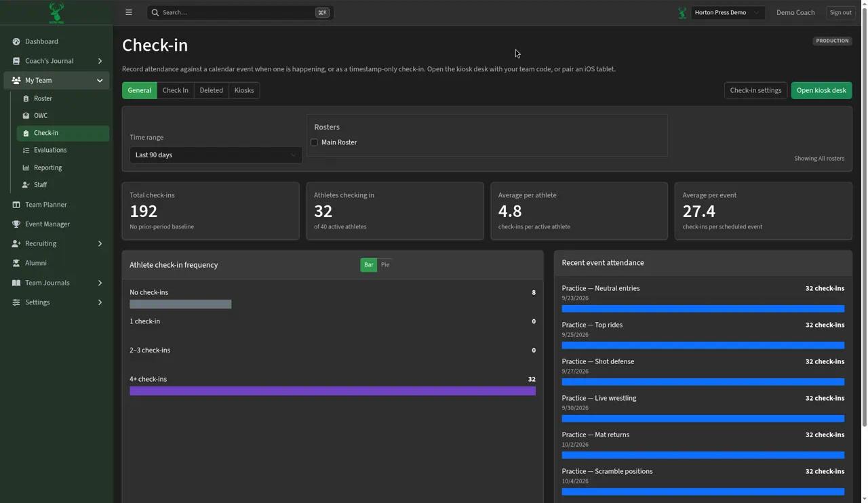Click the purple 4+ check-ins bar

[x=332, y=391]
